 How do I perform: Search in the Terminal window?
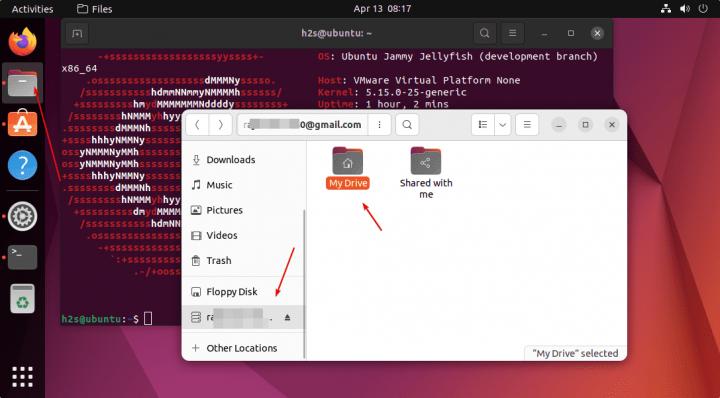click(x=484, y=33)
